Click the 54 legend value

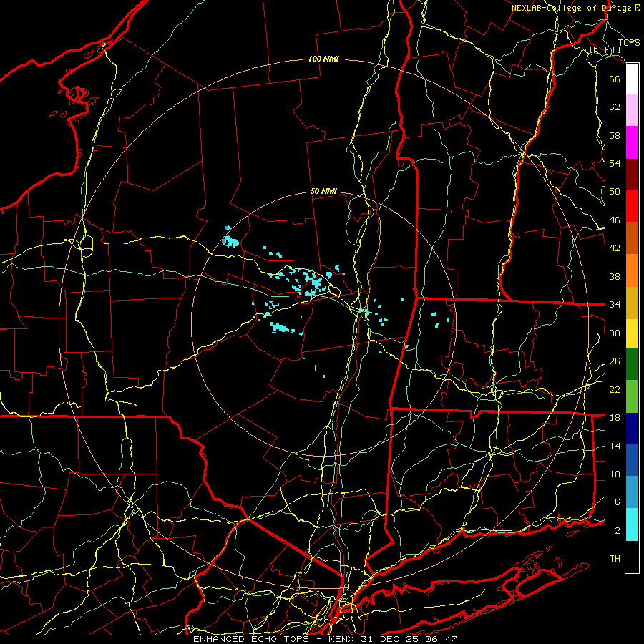tap(615, 163)
